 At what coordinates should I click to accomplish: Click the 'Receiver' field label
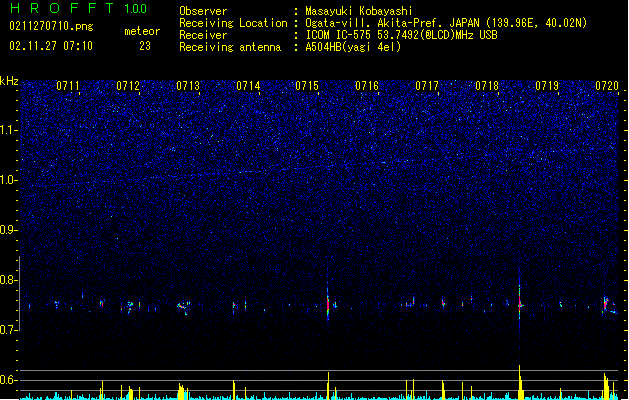tap(203, 35)
